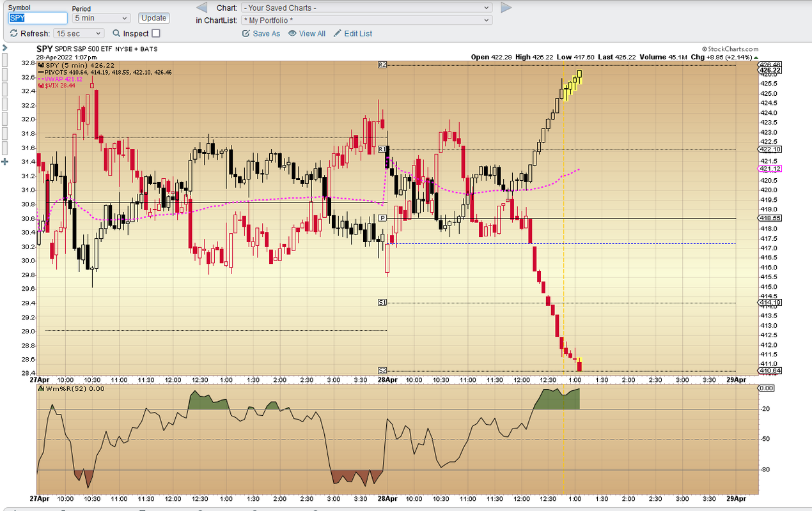Click the Edit List link
The width and height of the screenshot is (812, 511).
click(x=353, y=33)
